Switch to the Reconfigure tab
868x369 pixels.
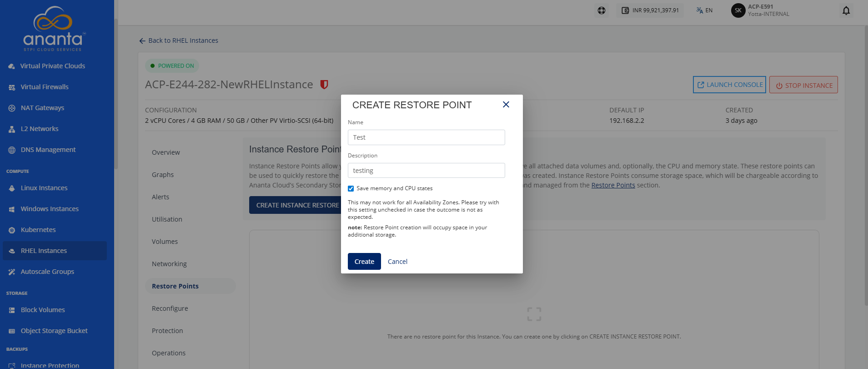click(x=170, y=308)
